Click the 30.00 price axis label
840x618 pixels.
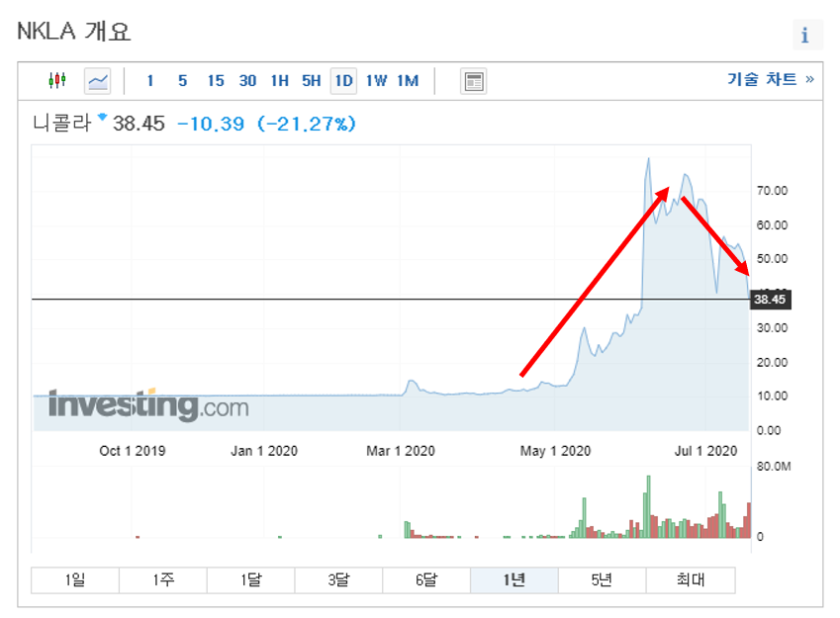(772, 327)
